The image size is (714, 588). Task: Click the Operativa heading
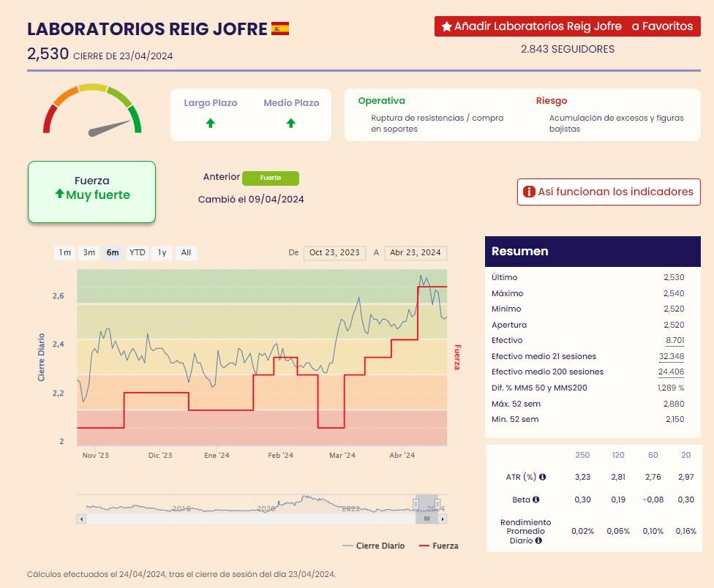pyautogui.click(x=381, y=101)
